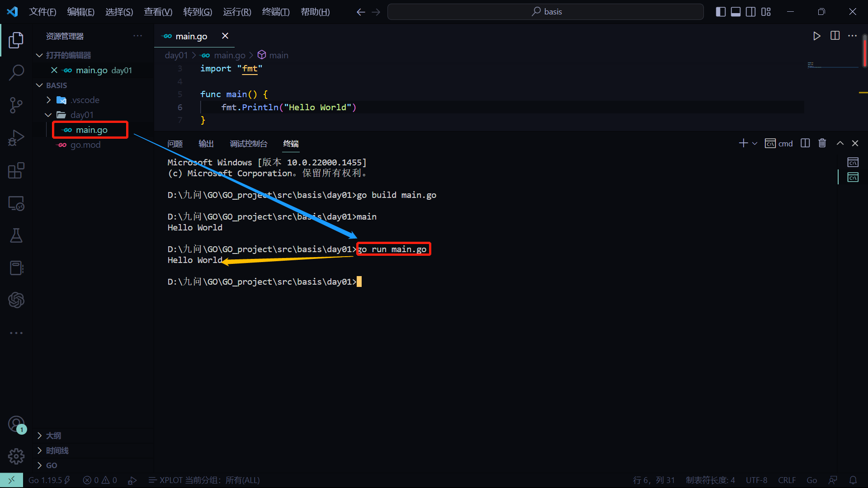Image resolution: width=868 pixels, height=488 pixels.
Task: Open the 终端(T) menu
Action: tap(276, 12)
